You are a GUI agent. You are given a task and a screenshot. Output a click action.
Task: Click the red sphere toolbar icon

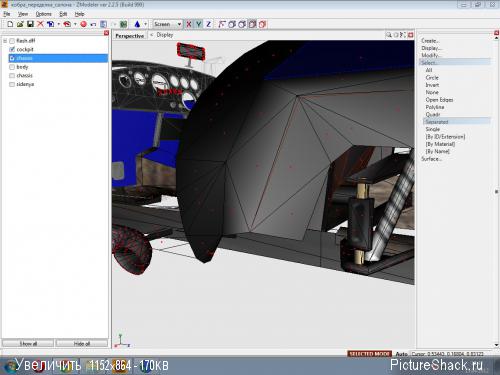83,24
